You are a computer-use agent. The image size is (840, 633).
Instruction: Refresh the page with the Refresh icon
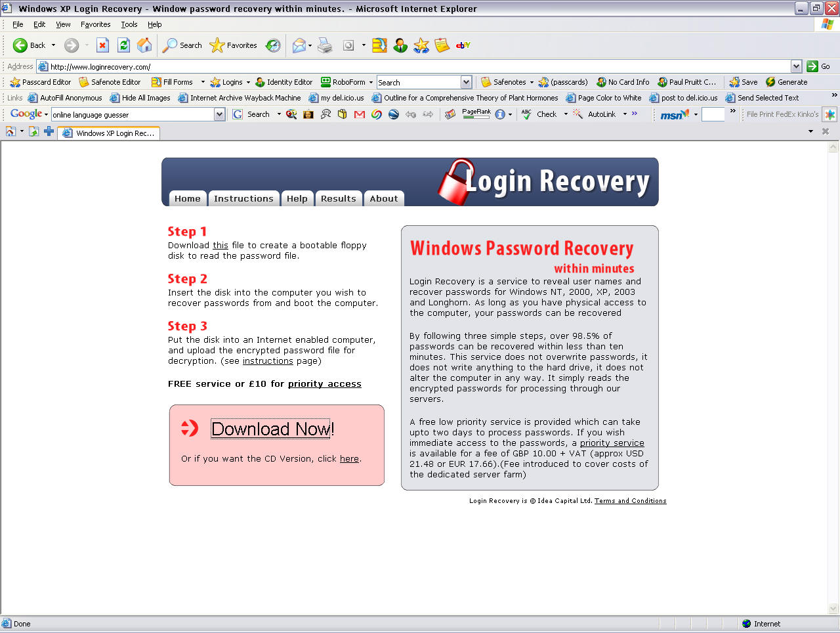click(x=123, y=45)
